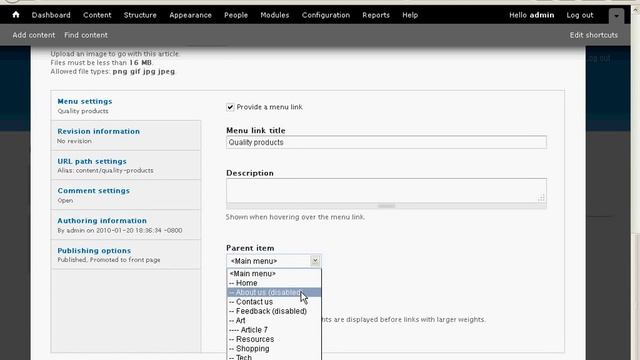Screen dimensions: 640x360
Task: Open the Authoring information tab
Action: coord(126,225)
